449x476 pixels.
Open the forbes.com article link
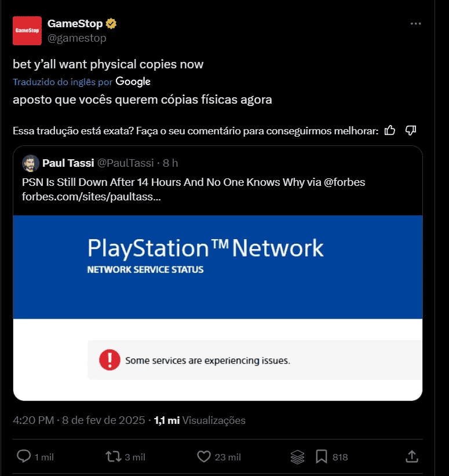92,196
